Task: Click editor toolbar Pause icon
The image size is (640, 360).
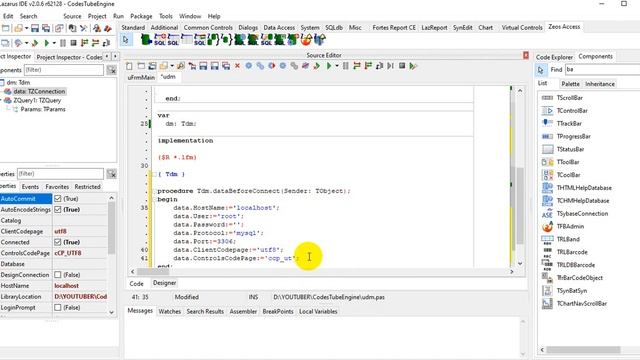Action: 345,66
